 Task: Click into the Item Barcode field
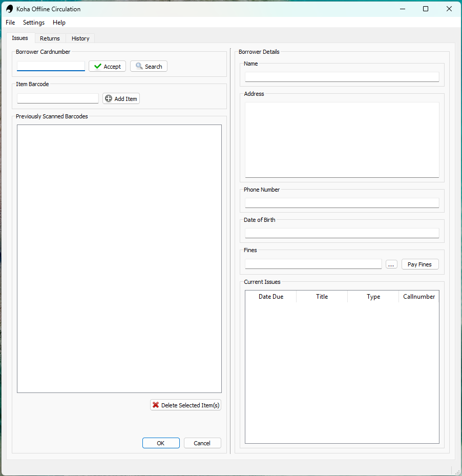click(57, 98)
